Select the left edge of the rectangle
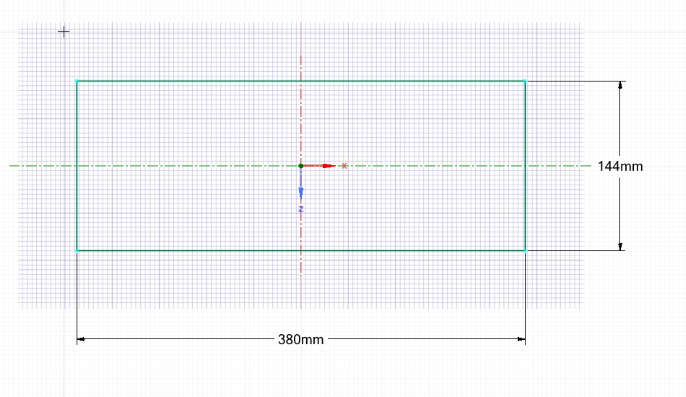Viewport: 686px width, 397px height. pos(77,166)
